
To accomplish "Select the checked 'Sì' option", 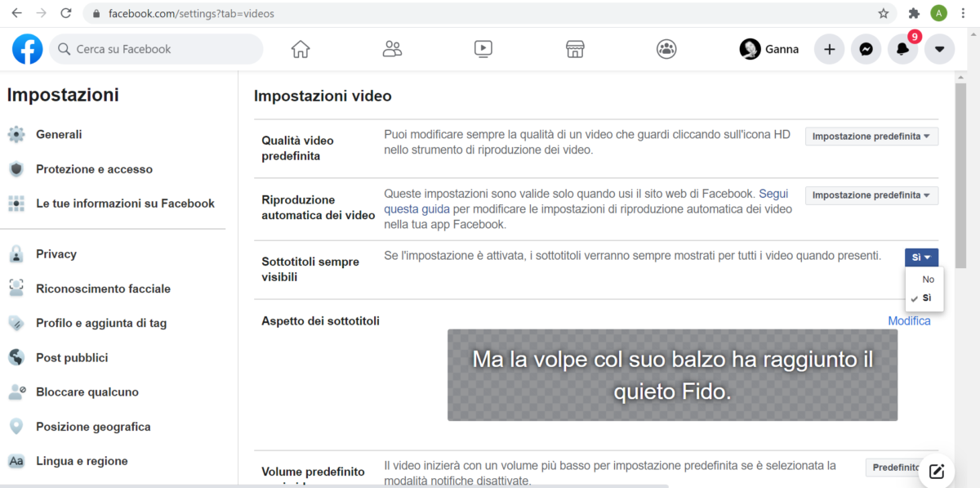I will coord(927,298).
